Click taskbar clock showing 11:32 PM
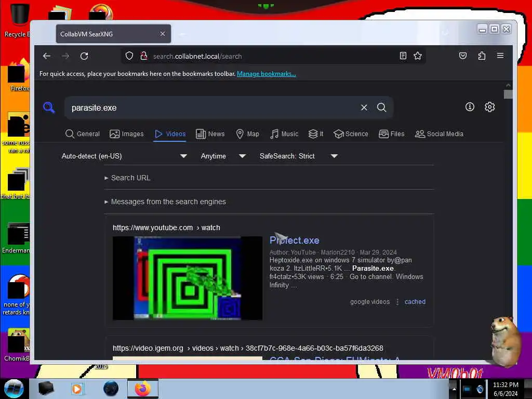The height and width of the screenshot is (399, 532). click(506, 389)
